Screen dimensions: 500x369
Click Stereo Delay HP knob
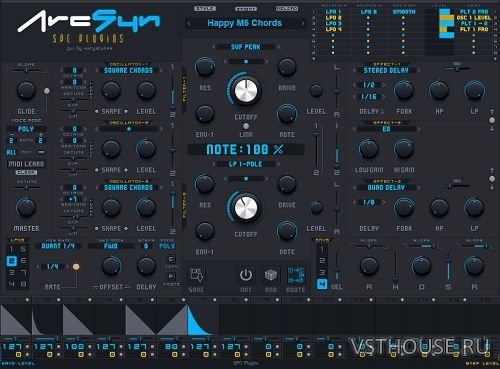(x=439, y=90)
